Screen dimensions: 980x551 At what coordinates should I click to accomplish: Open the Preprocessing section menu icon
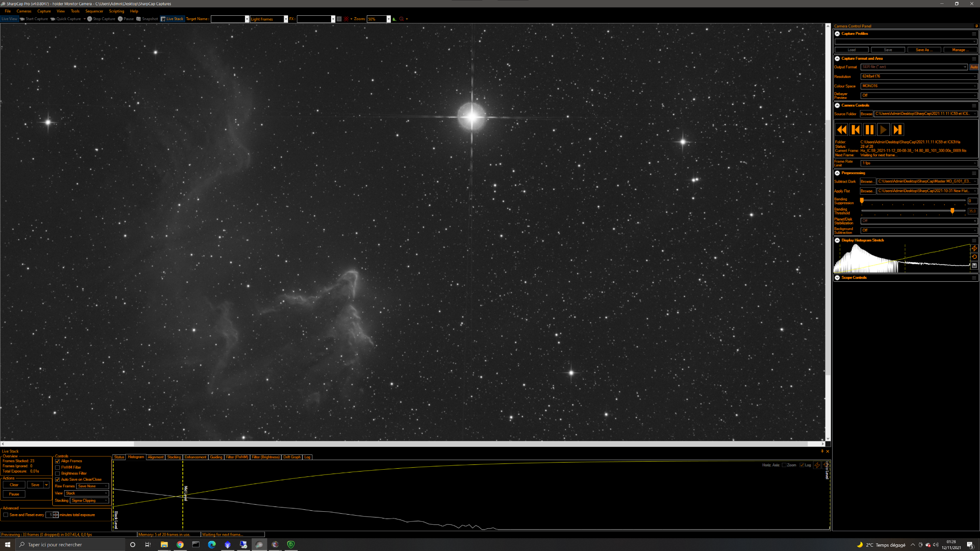point(974,173)
